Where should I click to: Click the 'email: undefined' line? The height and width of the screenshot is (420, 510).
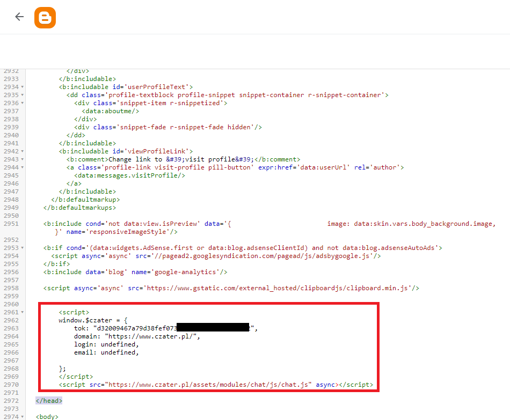coord(106,352)
